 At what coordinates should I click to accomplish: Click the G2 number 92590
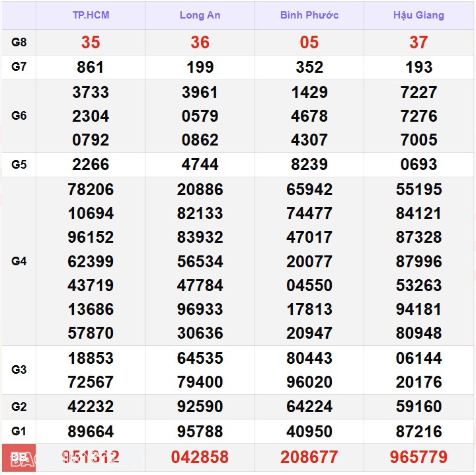point(200,406)
